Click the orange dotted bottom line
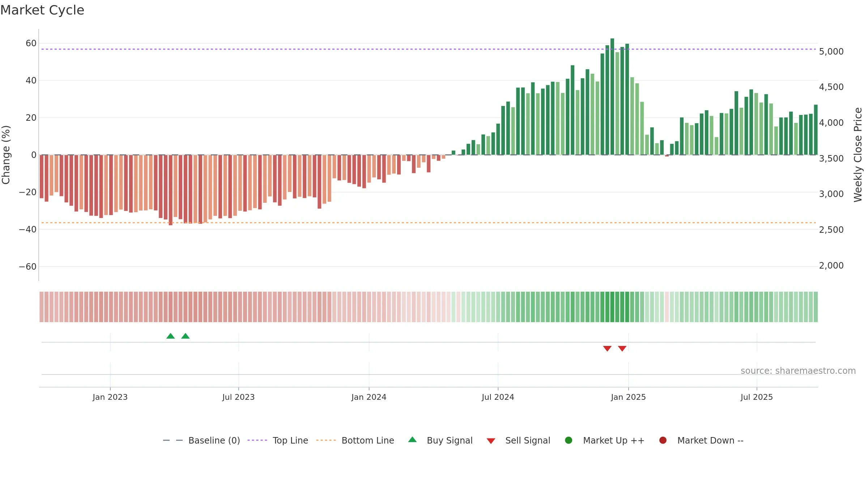 tap(429, 223)
